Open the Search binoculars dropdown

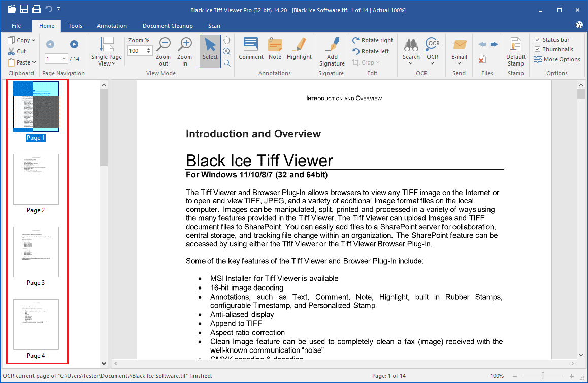[x=411, y=52]
